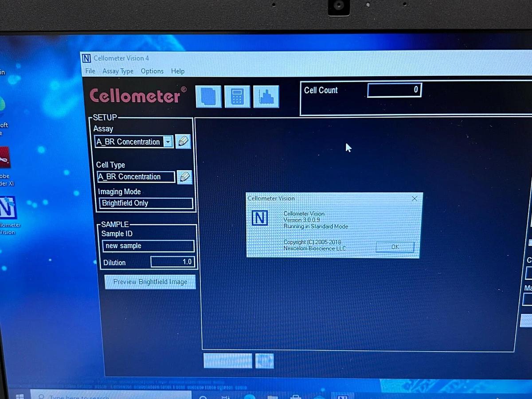Open the Options menu

pyautogui.click(x=152, y=71)
